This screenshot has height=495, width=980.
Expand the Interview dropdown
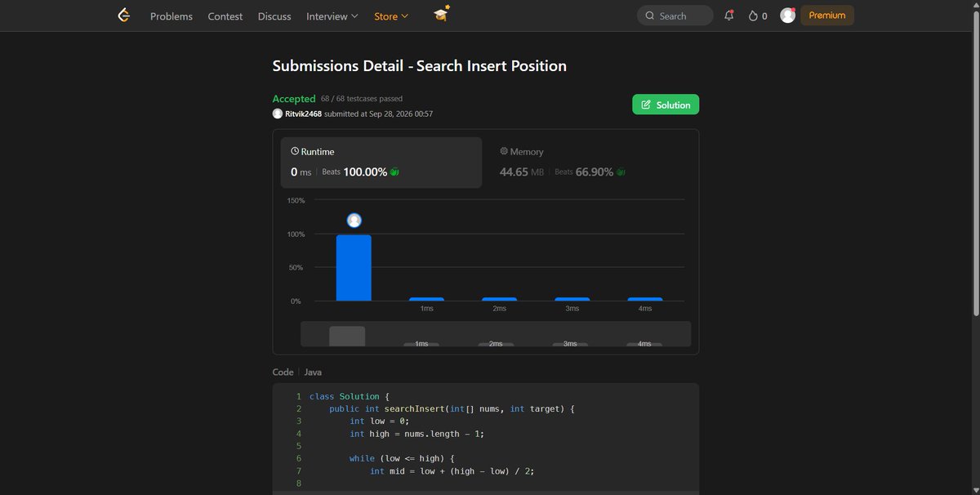332,16
